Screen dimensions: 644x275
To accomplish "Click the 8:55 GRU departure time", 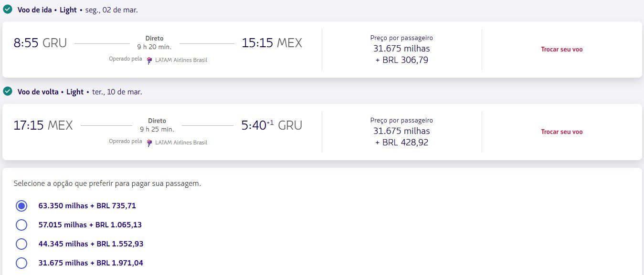I will click(x=40, y=43).
